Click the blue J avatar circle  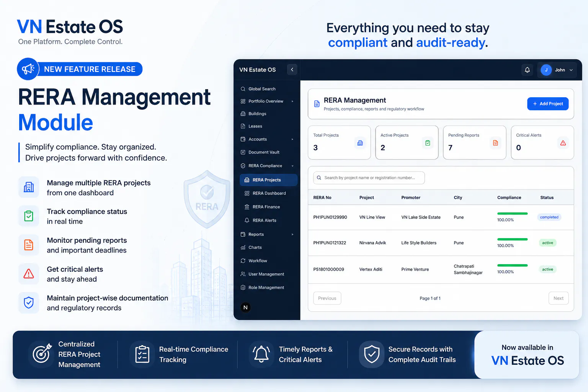click(x=546, y=70)
